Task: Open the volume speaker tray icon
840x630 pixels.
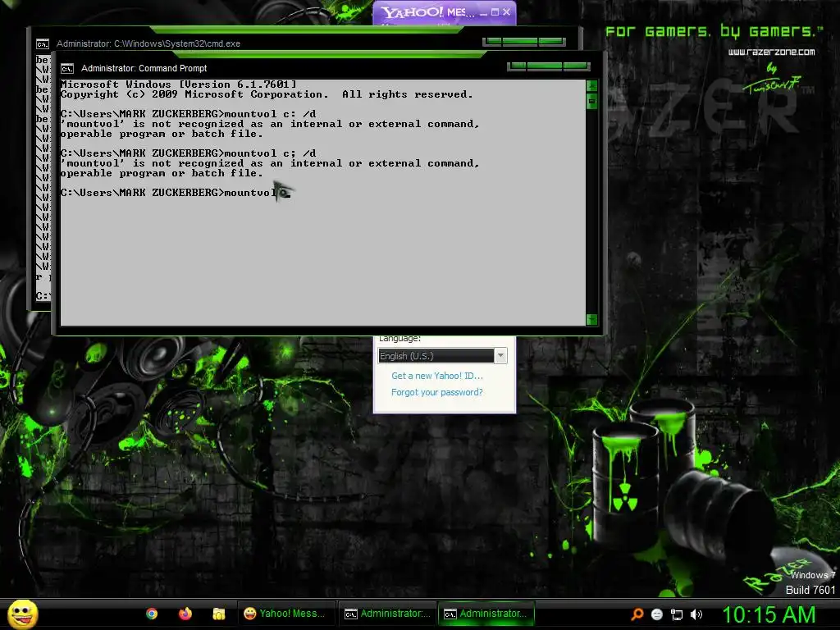Action: click(696, 614)
